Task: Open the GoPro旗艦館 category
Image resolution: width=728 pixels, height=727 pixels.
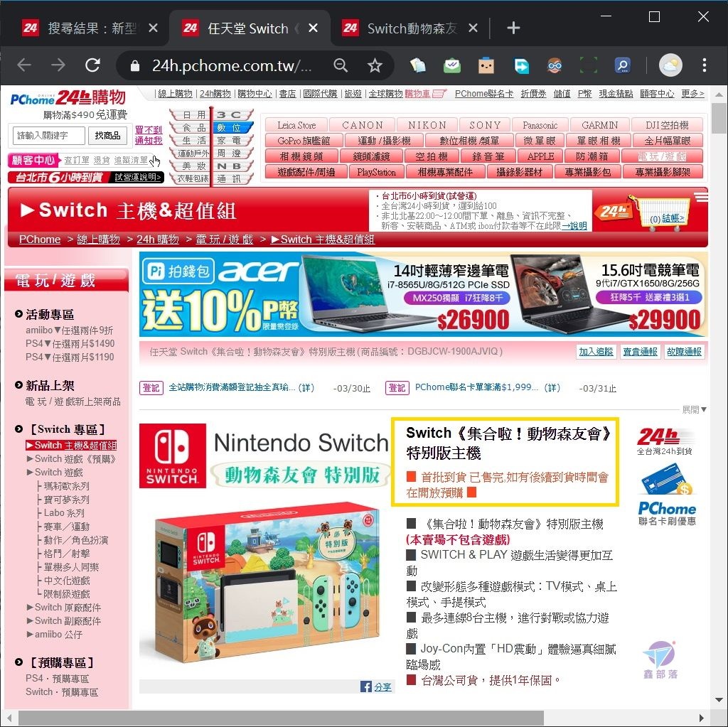Action: point(304,141)
